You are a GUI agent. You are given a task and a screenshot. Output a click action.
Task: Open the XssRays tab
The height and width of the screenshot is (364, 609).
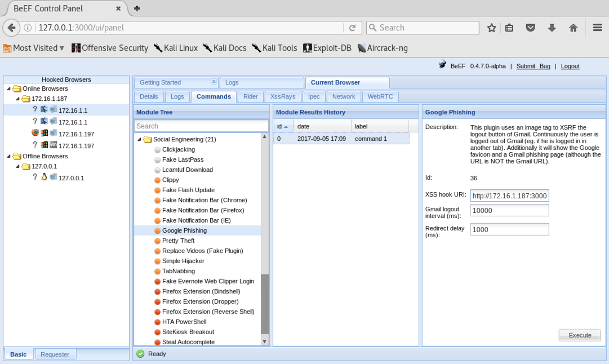click(x=283, y=96)
